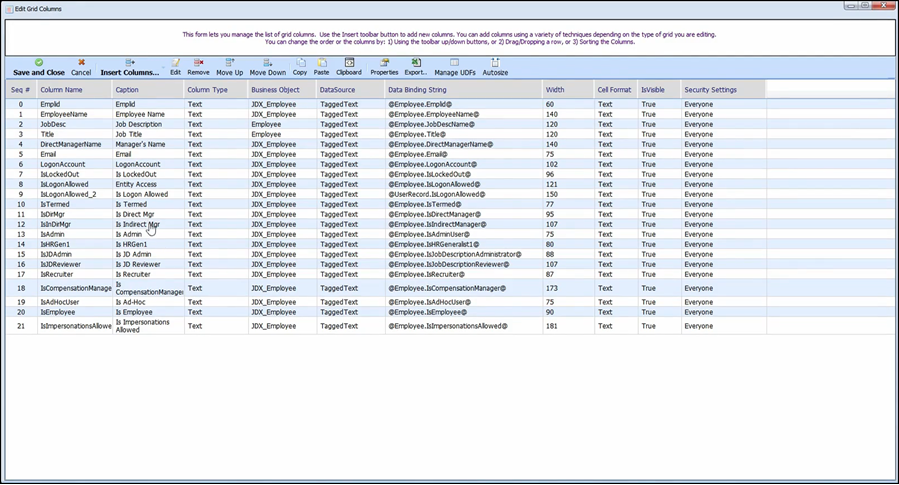This screenshot has width=899, height=485.
Task: Click the Copy toolbar icon
Action: coord(300,67)
